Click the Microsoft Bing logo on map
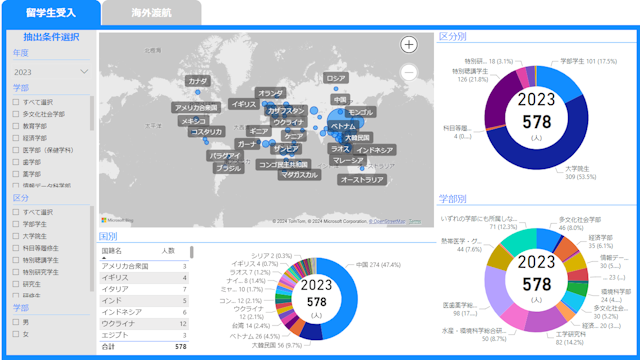The image size is (640, 360). [x=117, y=220]
